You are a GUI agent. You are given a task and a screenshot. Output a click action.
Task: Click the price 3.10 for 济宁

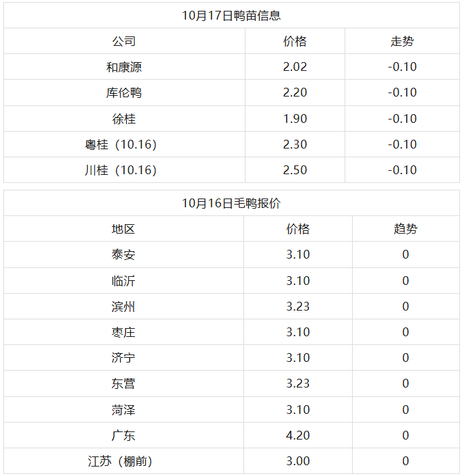[298, 358]
